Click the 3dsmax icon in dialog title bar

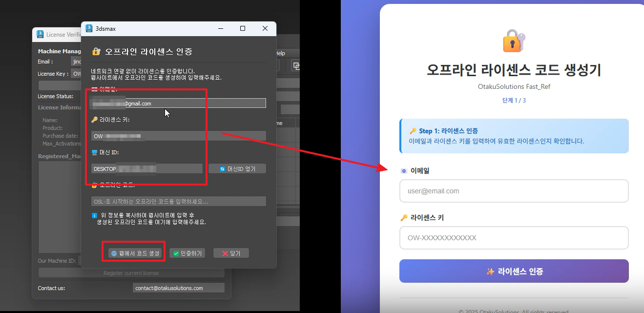[89, 29]
